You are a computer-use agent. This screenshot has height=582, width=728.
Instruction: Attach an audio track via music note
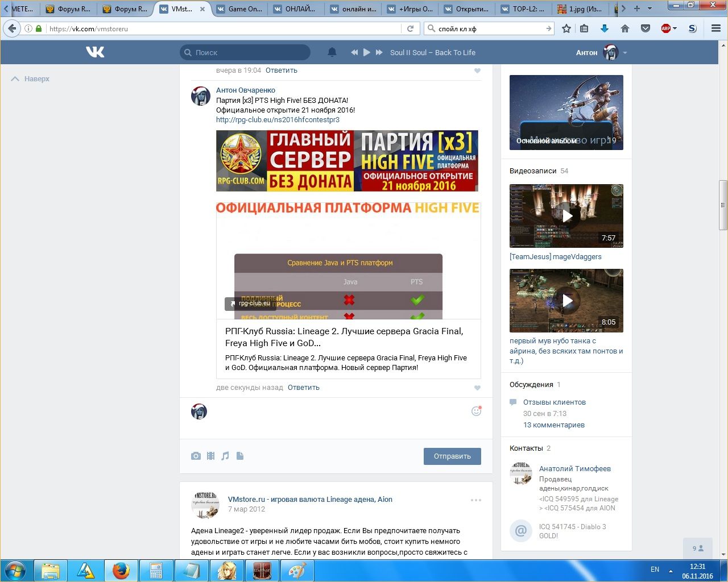click(225, 456)
